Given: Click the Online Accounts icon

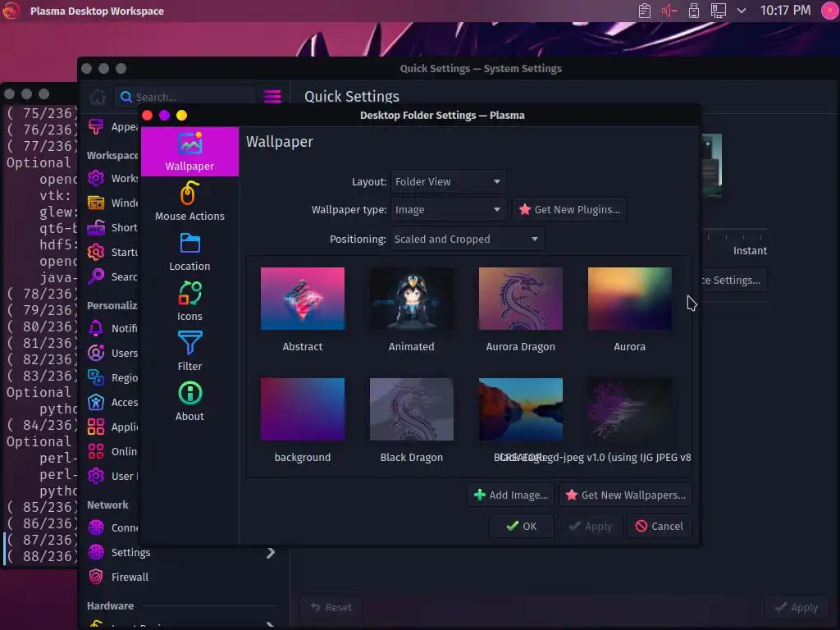Looking at the screenshot, I should pyautogui.click(x=96, y=451).
